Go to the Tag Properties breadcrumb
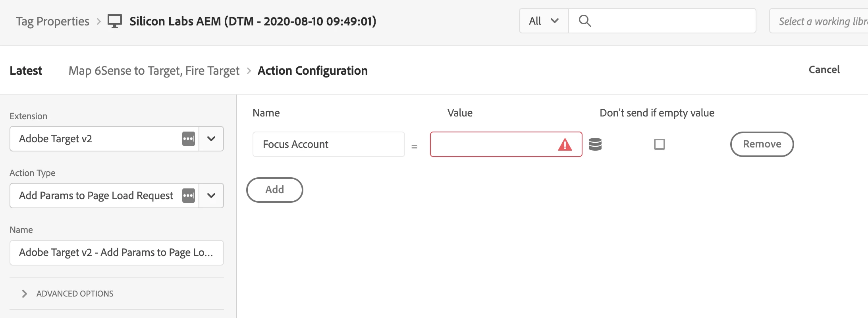Image resolution: width=868 pixels, height=318 pixels. click(x=52, y=21)
